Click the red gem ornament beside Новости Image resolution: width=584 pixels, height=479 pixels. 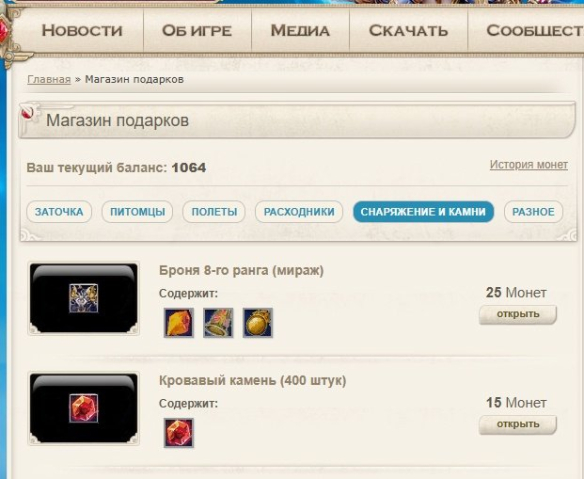tap(3, 31)
